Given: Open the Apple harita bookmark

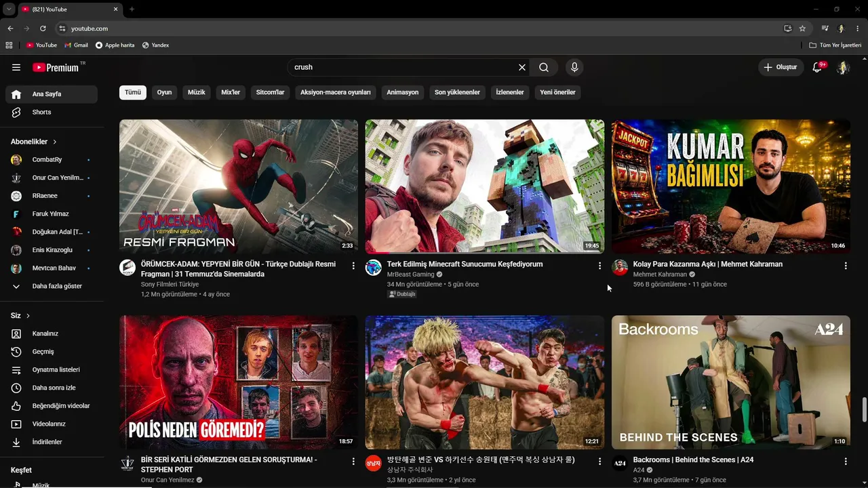Looking at the screenshot, I should tap(115, 45).
